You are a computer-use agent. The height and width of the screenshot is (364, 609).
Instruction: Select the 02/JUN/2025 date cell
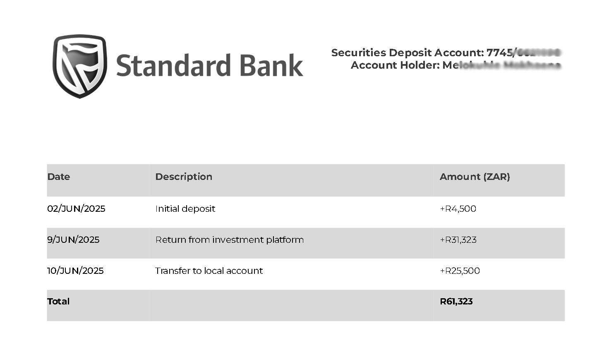click(x=76, y=208)
